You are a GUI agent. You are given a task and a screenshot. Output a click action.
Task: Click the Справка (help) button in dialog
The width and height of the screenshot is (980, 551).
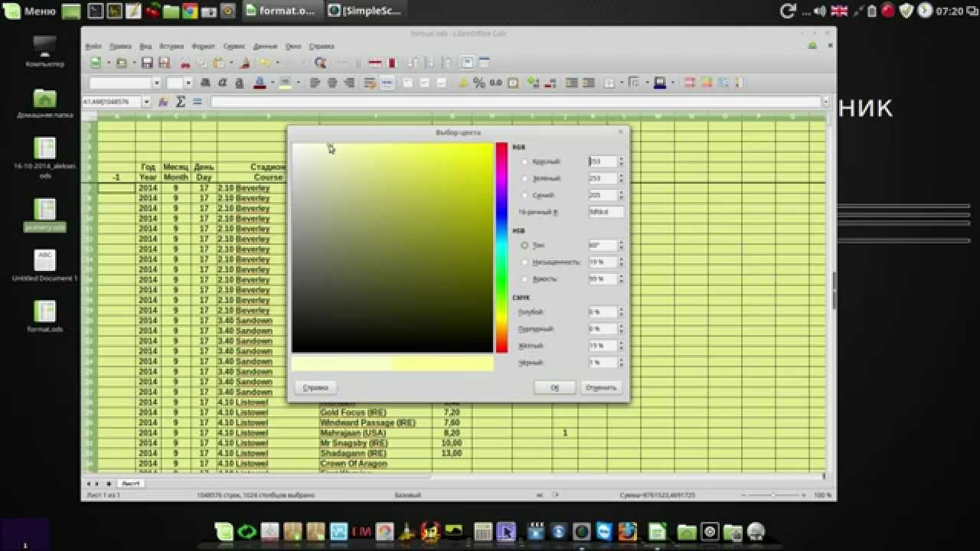315,388
